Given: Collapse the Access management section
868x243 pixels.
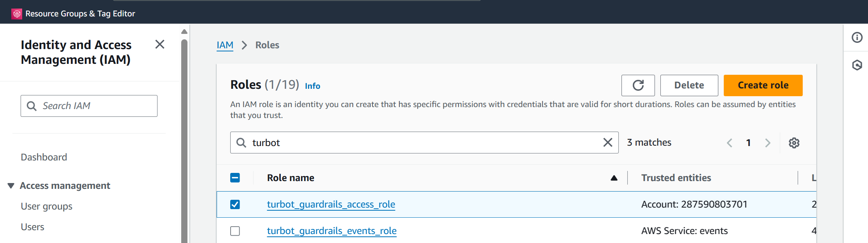Looking at the screenshot, I should pyautogui.click(x=11, y=186).
